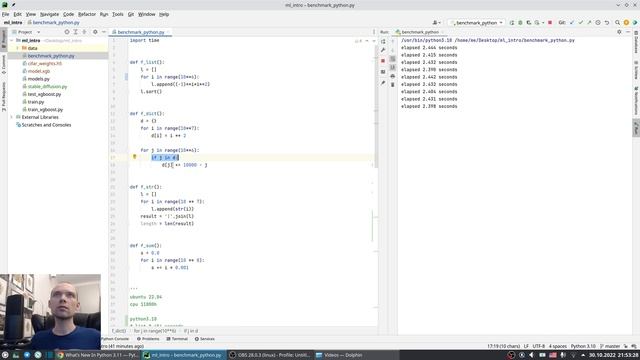Click the wrench icon in Run panel
The width and height of the screenshot is (640, 360).
coord(383,50)
